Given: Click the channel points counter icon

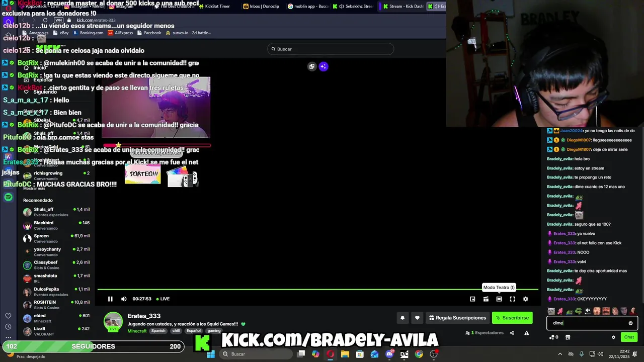Looking at the screenshot, I should click(x=553, y=337).
